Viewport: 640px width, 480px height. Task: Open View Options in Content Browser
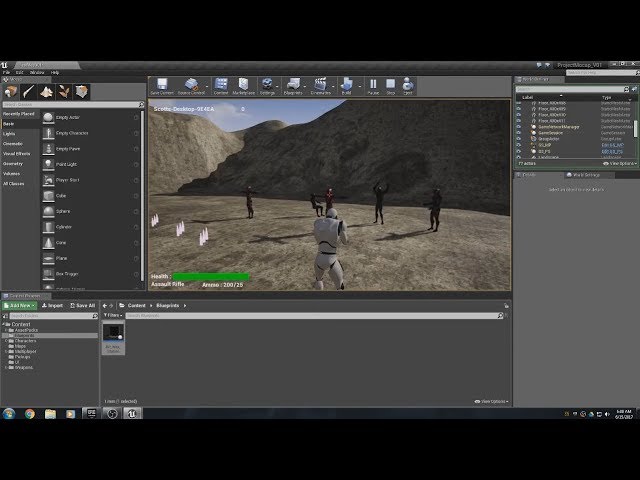point(492,402)
